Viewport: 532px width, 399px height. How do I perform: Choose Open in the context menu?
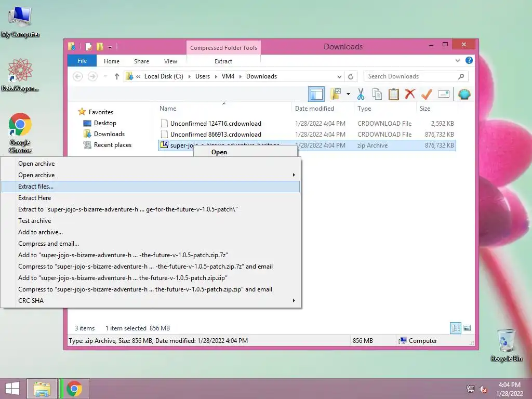(x=219, y=152)
